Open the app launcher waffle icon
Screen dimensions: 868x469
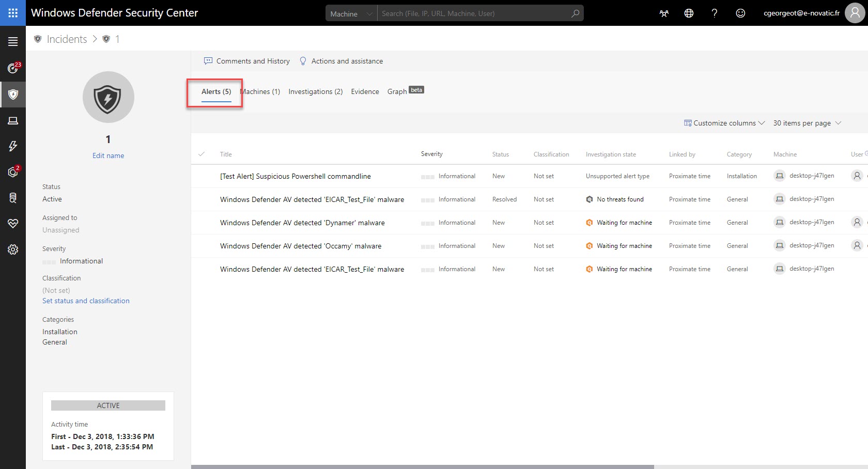(x=13, y=13)
